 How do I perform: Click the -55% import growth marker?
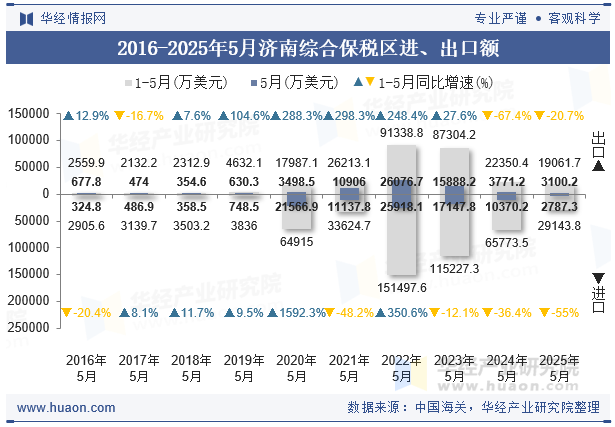559,313
